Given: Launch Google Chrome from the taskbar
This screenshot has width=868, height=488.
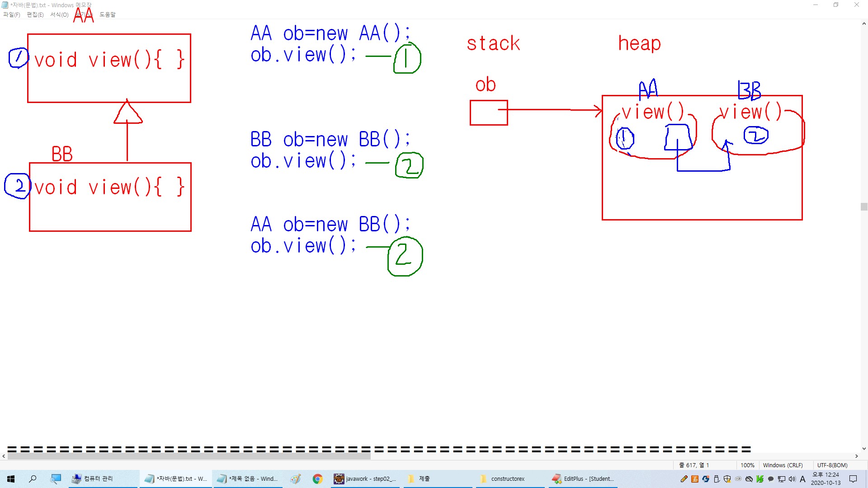Looking at the screenshot, I should [x=317, y=479].
